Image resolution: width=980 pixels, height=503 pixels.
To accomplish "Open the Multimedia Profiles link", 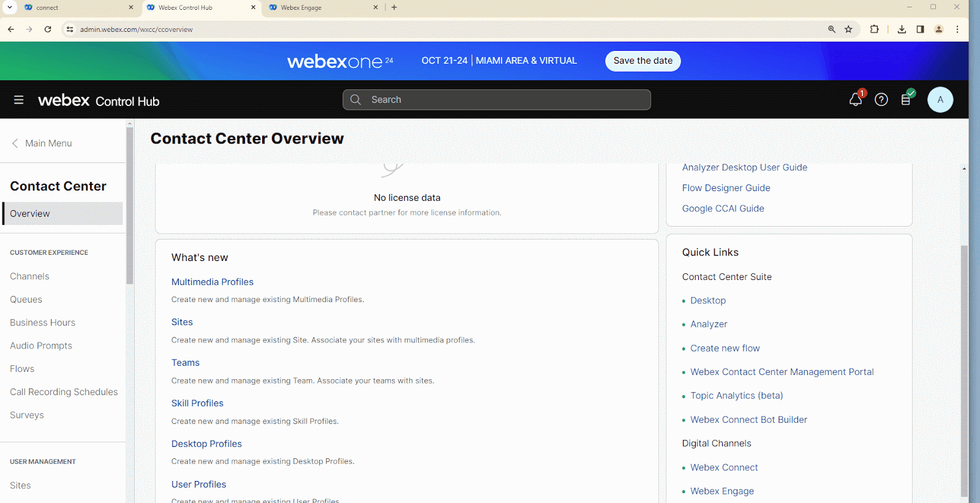I will coord(213,282).
